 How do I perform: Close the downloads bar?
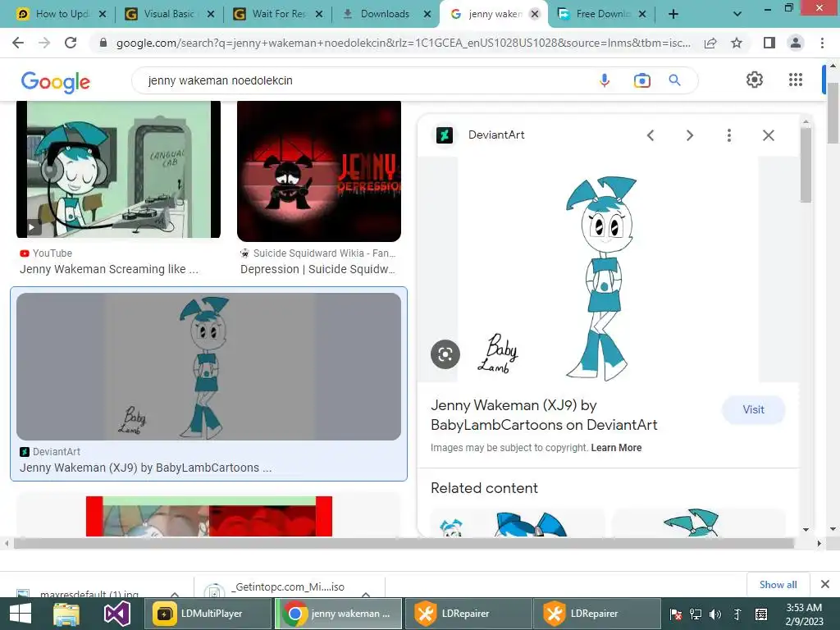825,584
